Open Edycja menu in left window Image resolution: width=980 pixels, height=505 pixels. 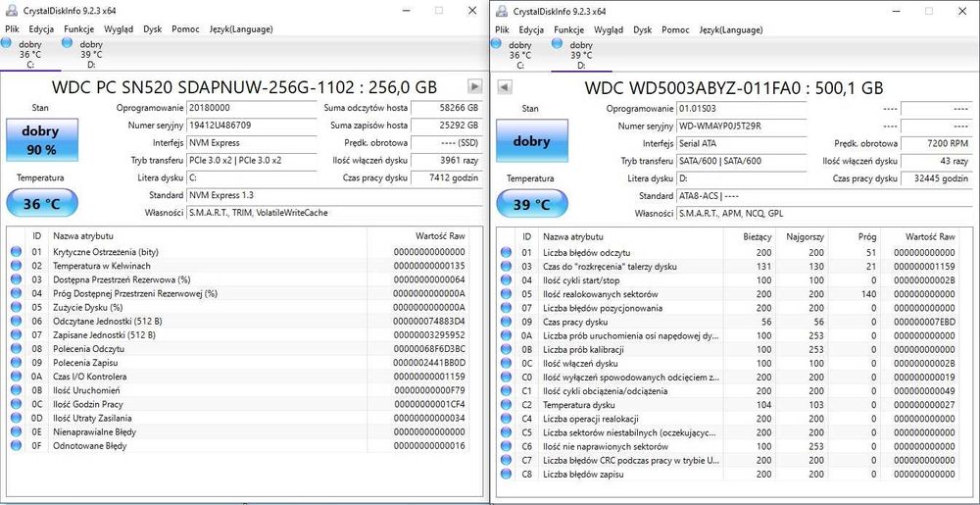point(41,28)
